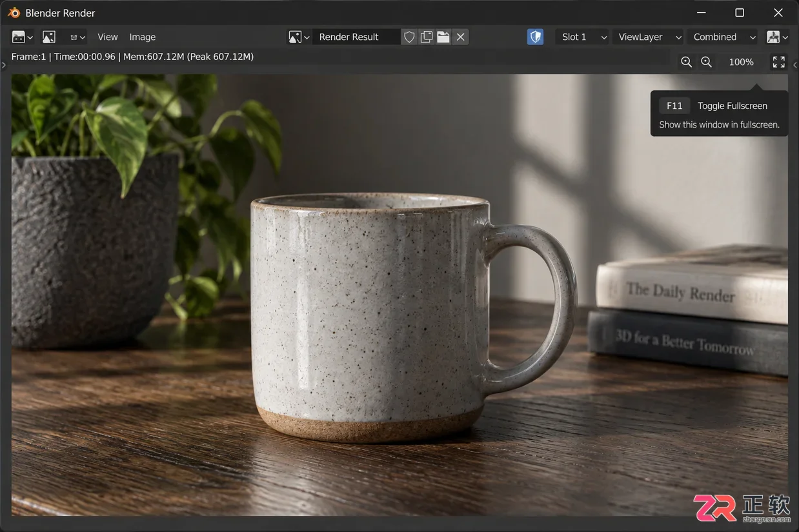This screenshot has height=532, width=799.
Task: Toggle fake user shield icon
Action: (x=409, y=37)
